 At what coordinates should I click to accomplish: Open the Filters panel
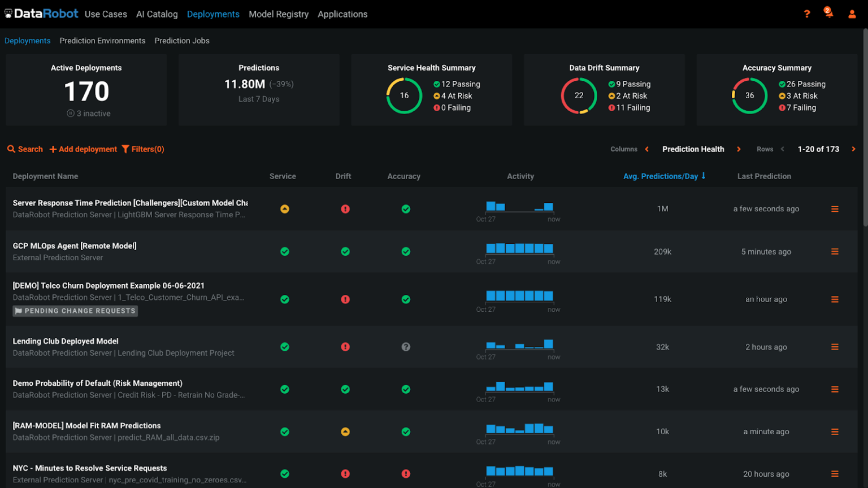(143, 149)
